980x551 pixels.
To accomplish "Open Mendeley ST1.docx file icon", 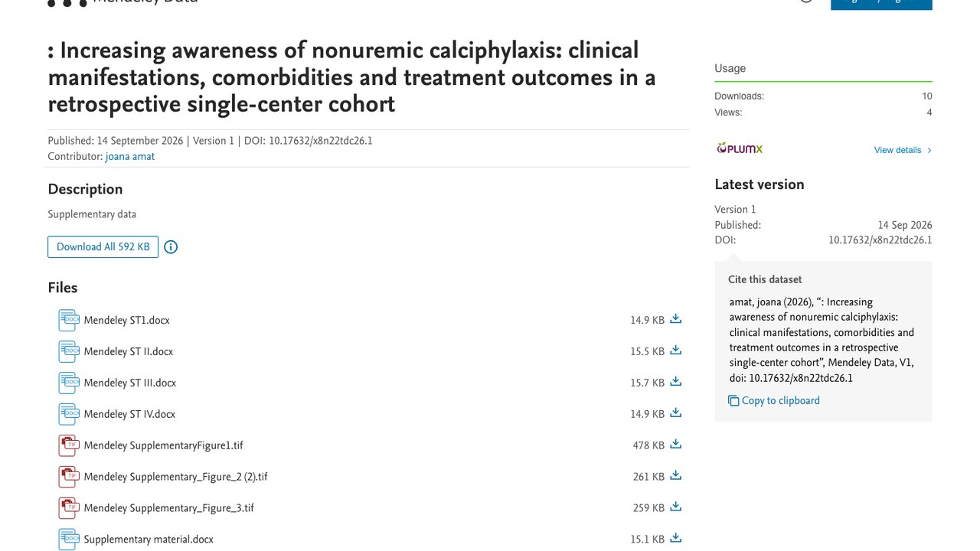I will pyautogui.click(x=69, y=320).
